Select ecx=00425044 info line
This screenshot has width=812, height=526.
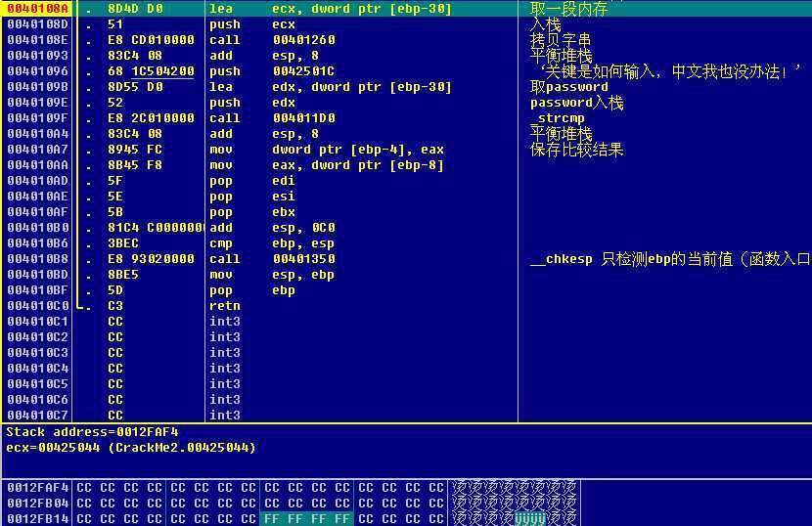pyautogui.click(x=130, y=448)
